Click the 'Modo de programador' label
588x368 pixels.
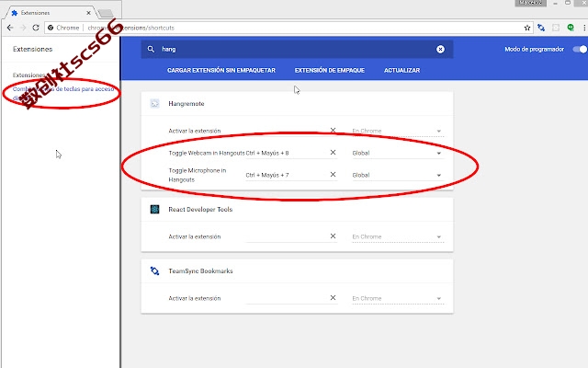tap(534, 49)
